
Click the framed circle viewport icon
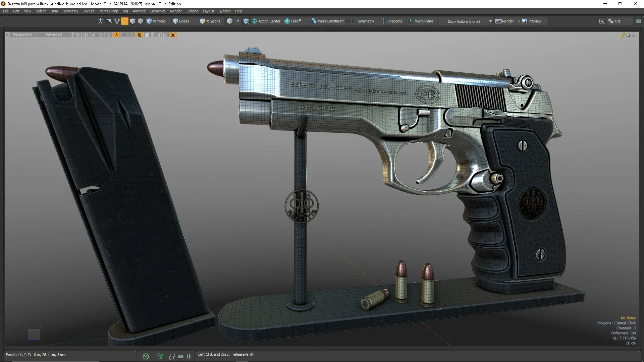165,35
